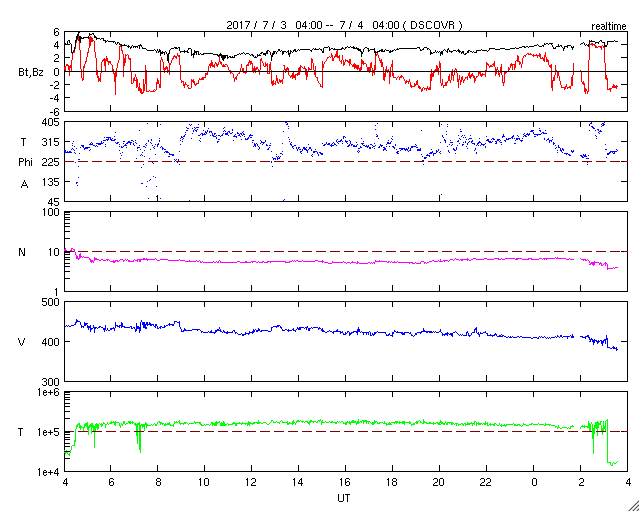Click the "1e+6" temperature tick

(49, 393)
